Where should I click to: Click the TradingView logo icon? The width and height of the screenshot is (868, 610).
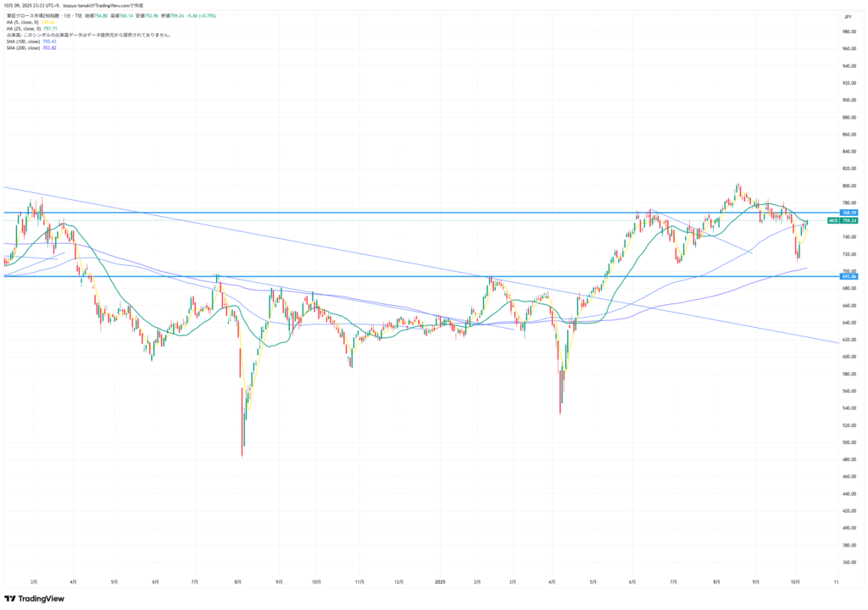(x=10, y=599)
